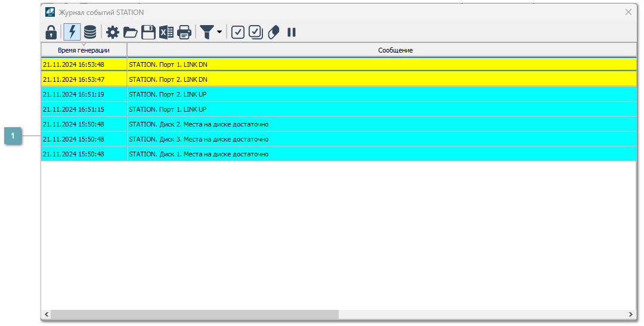Acknowledge selected event with single checkmark icon
Viewport: 644px width, 326px height.
click(x=238, y=32)
